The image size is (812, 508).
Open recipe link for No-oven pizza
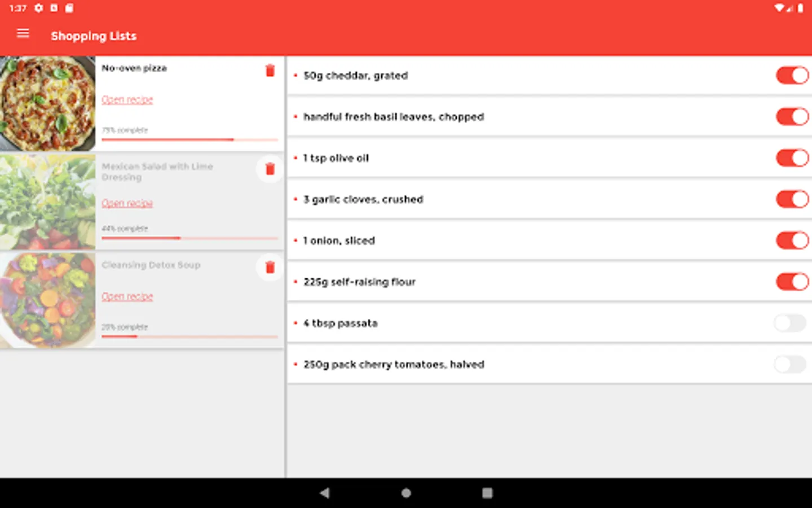click(x=127, y=99)
